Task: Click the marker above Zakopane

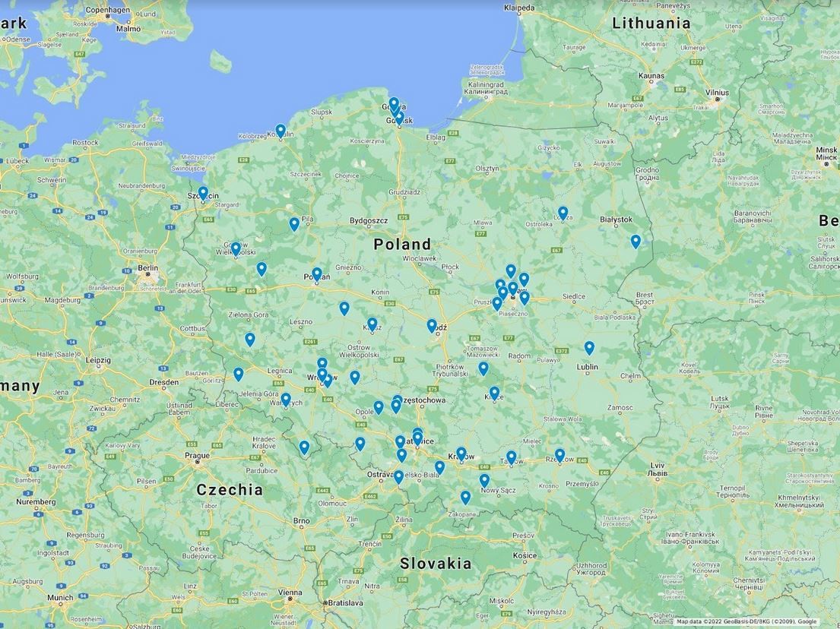Action: click(x=465, y=498)
